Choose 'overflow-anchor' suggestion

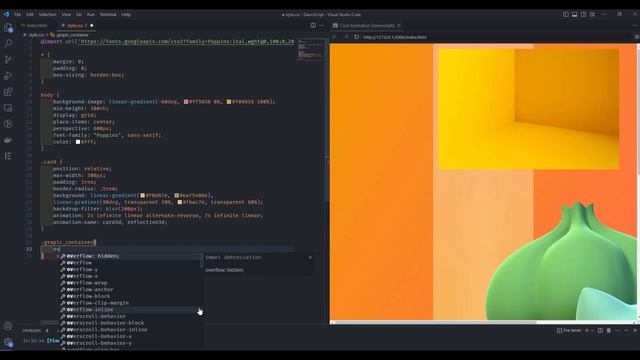pyautogui.click(x=131, y=289)
